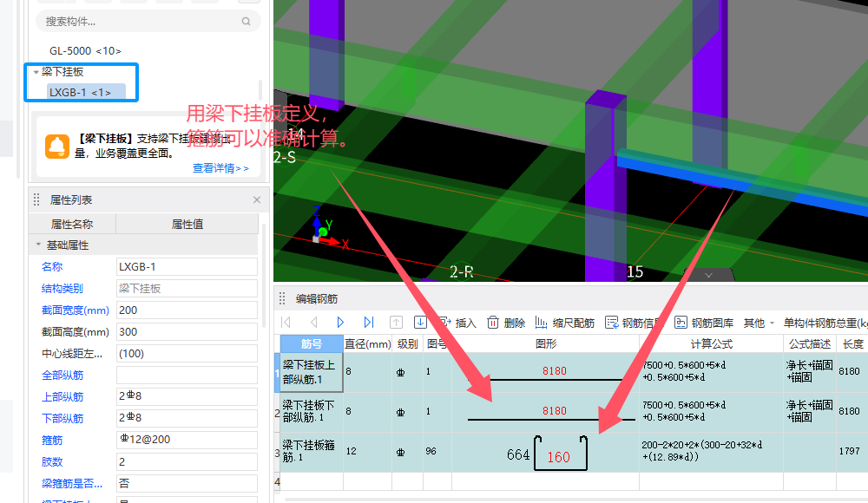Edit the 箍筋 value 12@200
Screen dimensions: 868x503
[187, 440]
